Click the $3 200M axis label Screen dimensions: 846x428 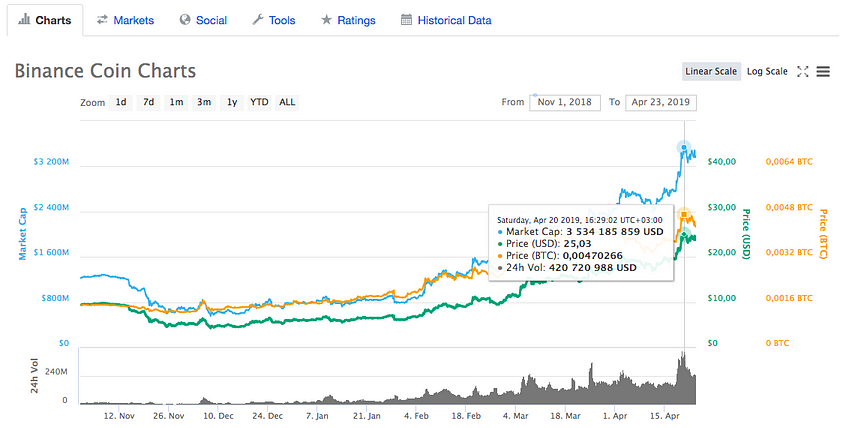(x=51, y=162)
